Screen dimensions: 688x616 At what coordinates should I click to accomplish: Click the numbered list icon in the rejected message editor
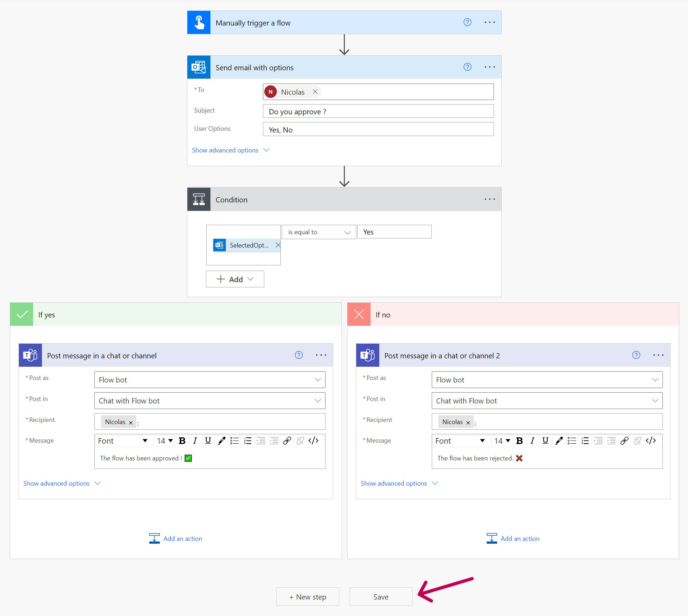click(585, 441)
